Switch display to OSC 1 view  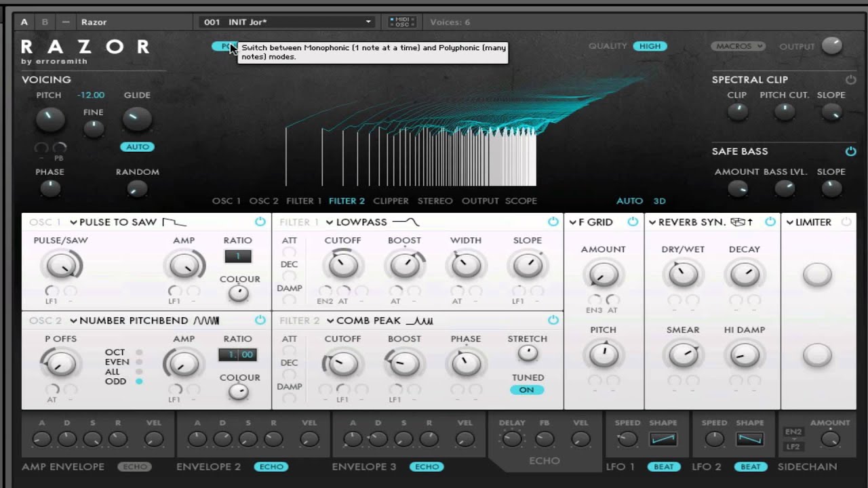226,201
